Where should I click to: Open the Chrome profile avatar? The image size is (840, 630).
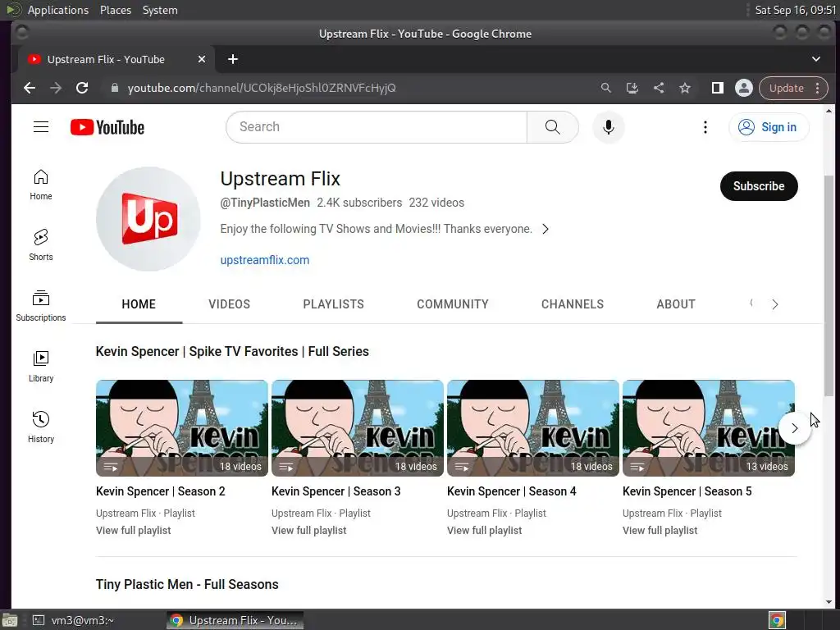[743, 88]
